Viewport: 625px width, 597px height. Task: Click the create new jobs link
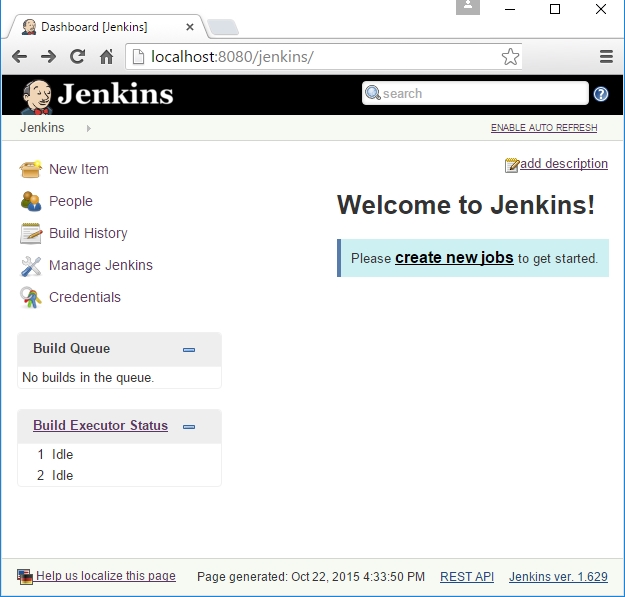click(454, 258)
